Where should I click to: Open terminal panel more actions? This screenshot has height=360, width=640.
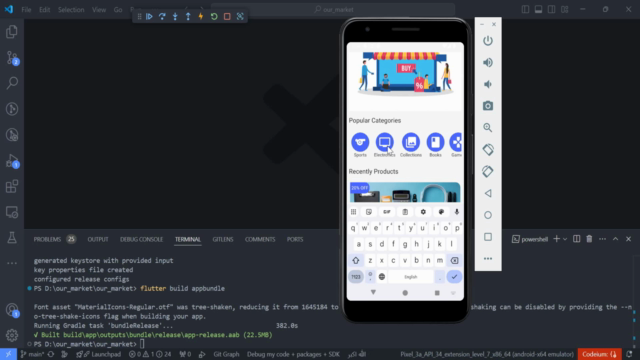(602, 239)
